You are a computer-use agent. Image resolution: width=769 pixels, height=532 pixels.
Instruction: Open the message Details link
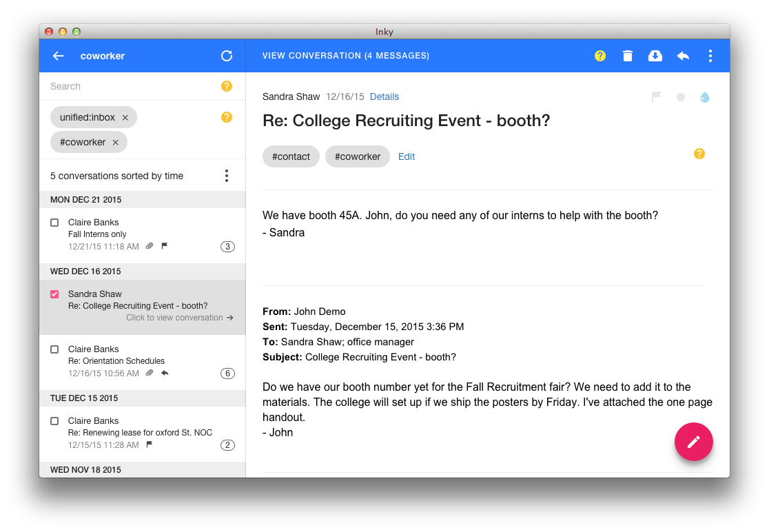coord(384,96)
